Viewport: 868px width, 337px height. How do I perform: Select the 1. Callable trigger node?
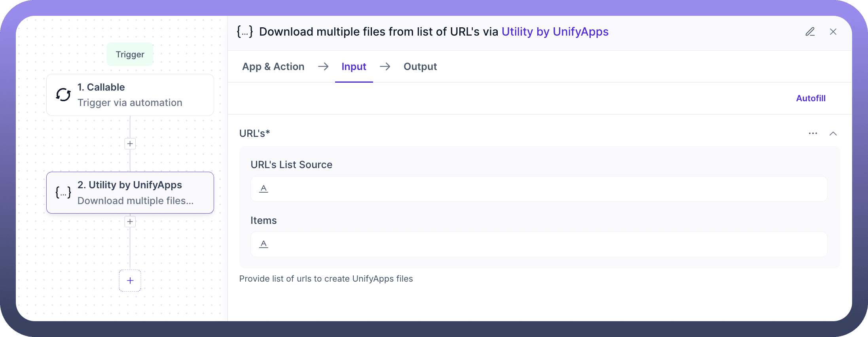coord(130,95)
